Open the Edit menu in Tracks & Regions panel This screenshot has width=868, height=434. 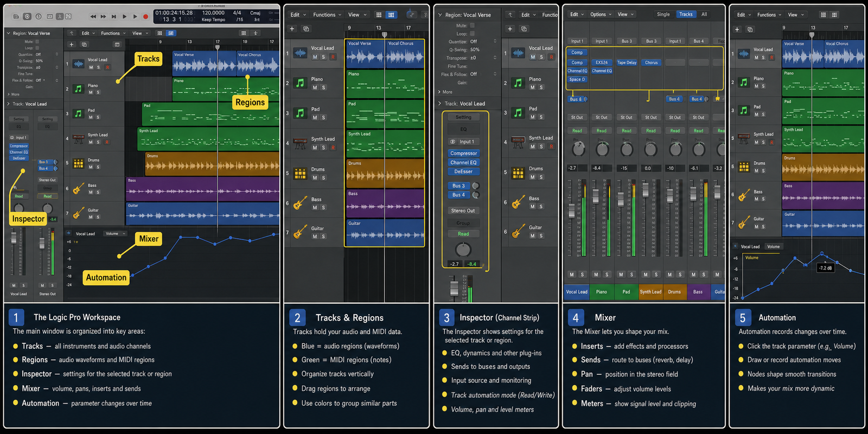coord(298,15)
